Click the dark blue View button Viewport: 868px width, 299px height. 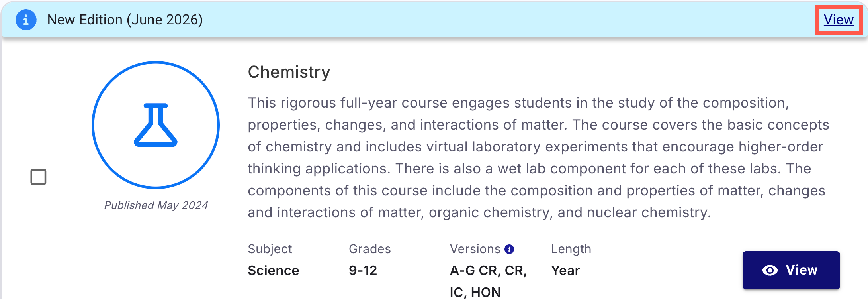(x=791, y=270)
